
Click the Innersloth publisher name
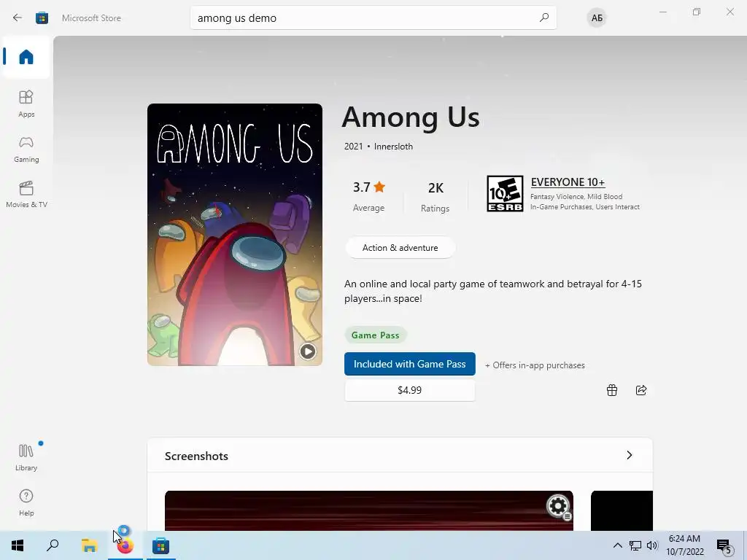point(393,147)
